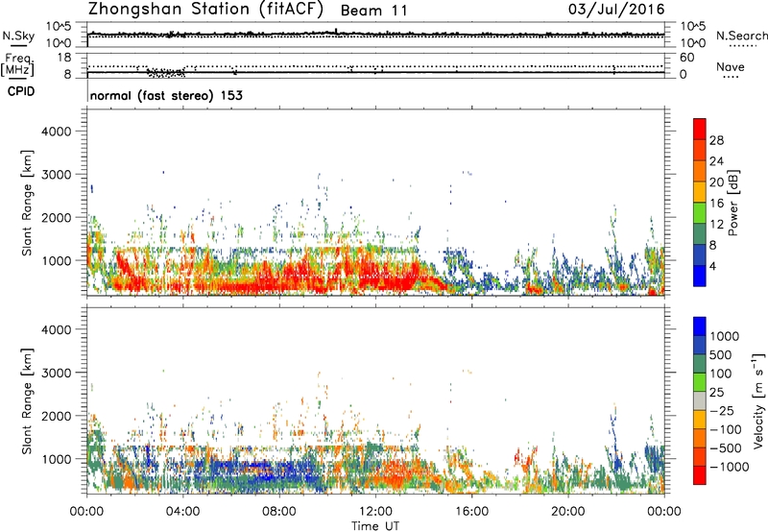This screenshot has height=532, width=768.
Task: Click the '08:00' time axis tick label
Action: pos(279,512)
